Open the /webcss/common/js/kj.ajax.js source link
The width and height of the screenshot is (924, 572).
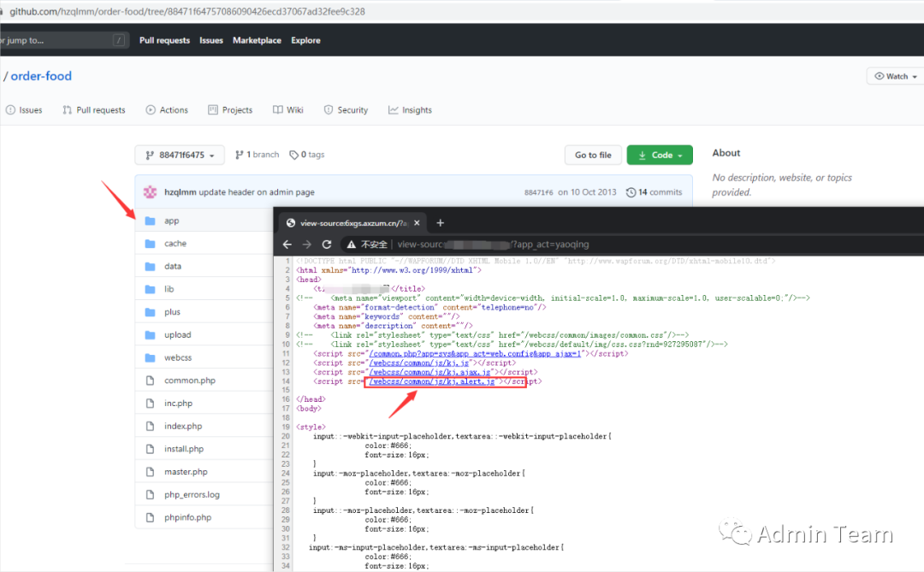coord(430,372)
